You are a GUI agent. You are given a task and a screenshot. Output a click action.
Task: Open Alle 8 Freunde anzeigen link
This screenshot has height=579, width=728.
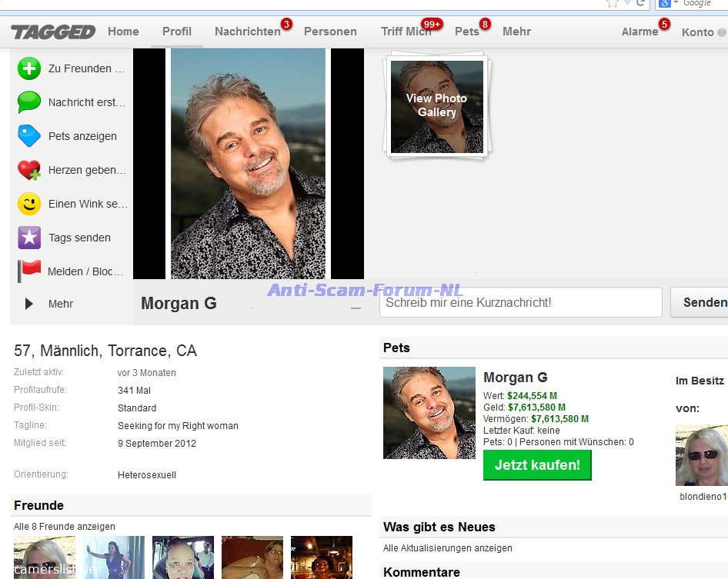click(x=65, y=527)
